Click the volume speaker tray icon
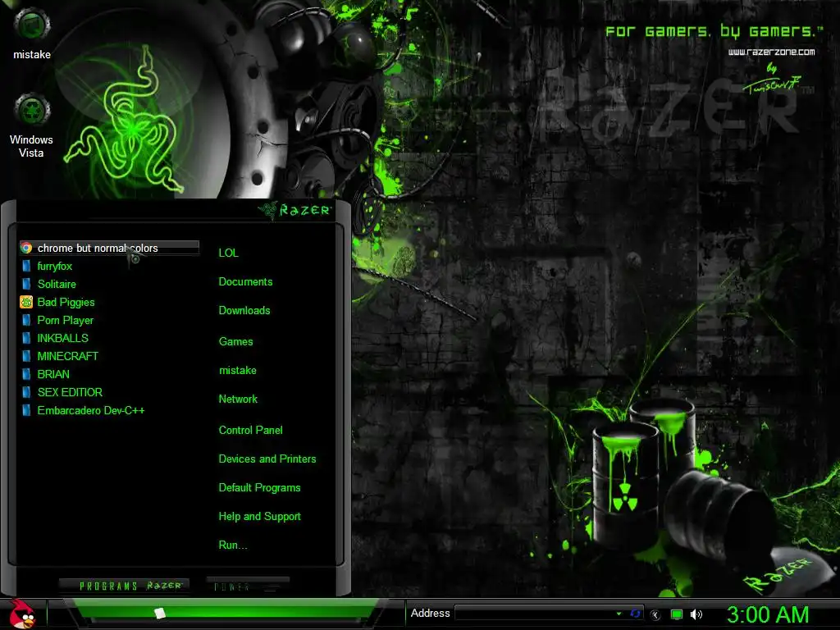 point(696,614)
